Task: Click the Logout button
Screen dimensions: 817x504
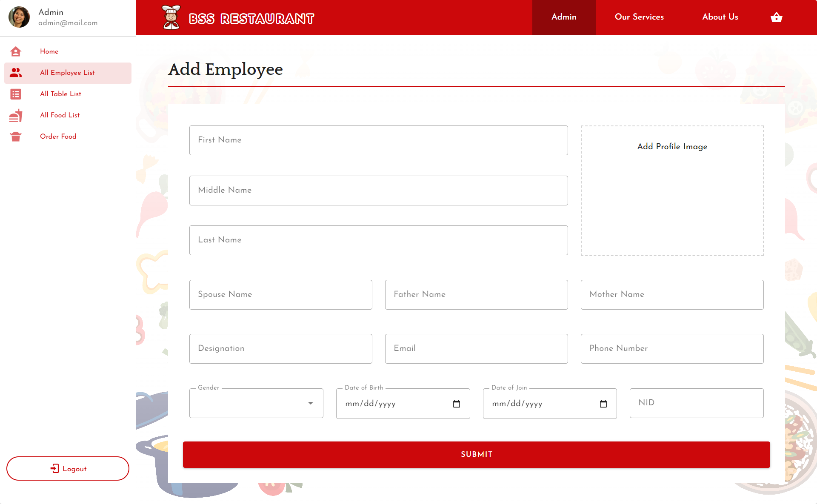Action: pyautogui.click(x=68, y=468)
